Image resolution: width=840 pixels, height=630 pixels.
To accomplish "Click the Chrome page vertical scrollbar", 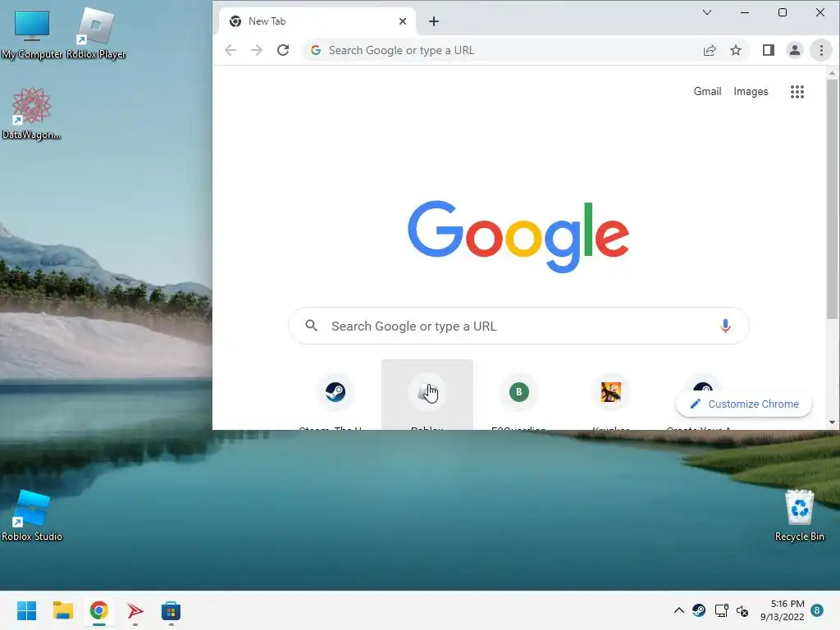I will click(x=832, y=199).
